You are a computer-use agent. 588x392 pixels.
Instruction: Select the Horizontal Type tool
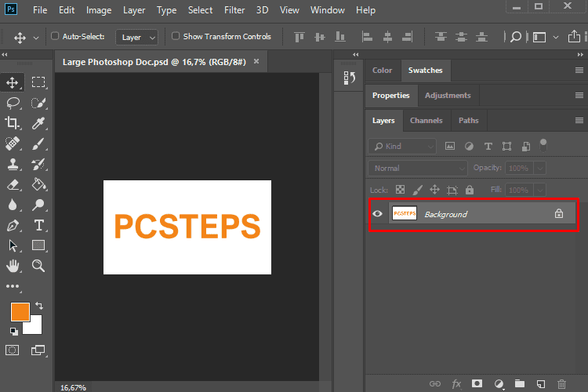tap(38, 226)
